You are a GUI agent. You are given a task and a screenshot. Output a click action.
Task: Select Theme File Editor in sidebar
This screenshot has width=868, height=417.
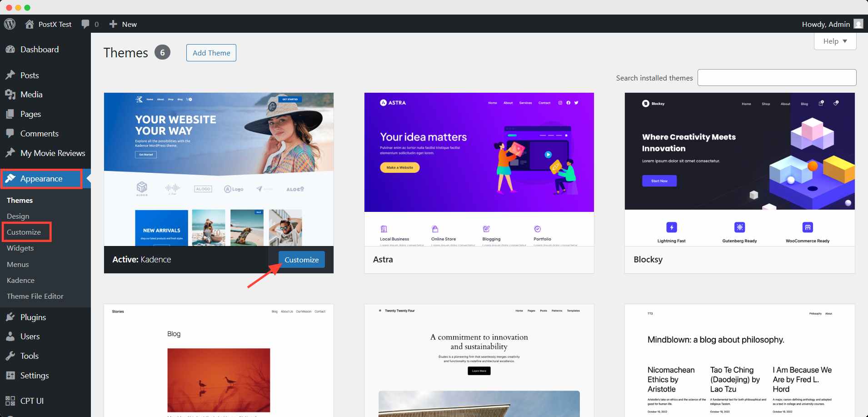(35, 296)
